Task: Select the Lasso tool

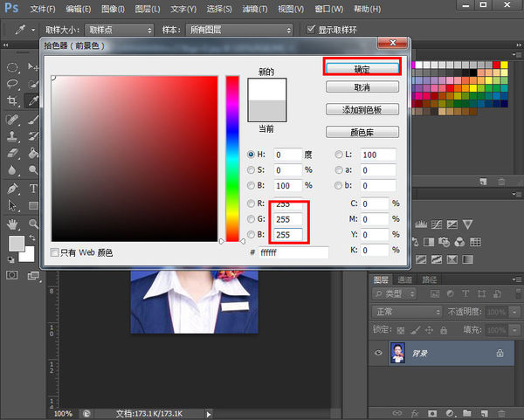Action: [12, 84]
